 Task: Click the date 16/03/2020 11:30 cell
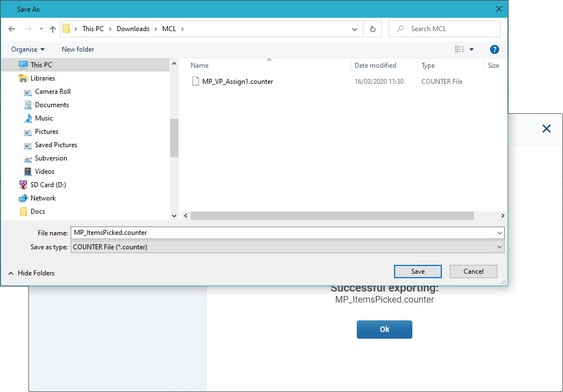(x=379, y=82)
